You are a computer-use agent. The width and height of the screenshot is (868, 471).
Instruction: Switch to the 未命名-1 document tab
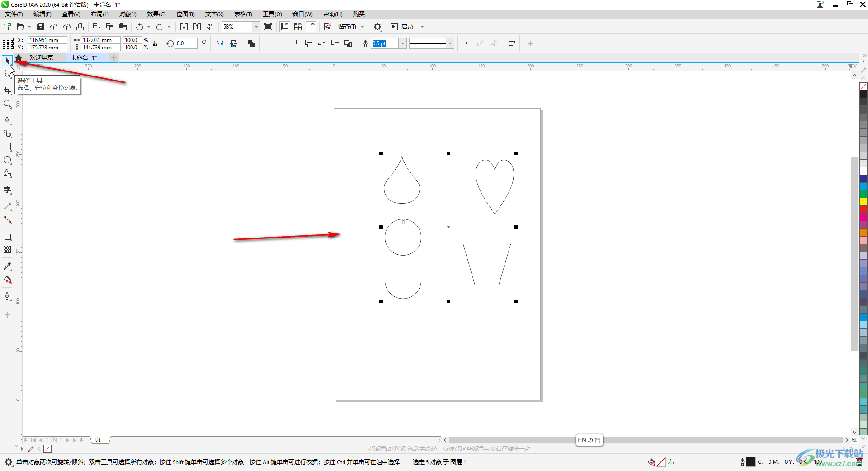(84, 57)
